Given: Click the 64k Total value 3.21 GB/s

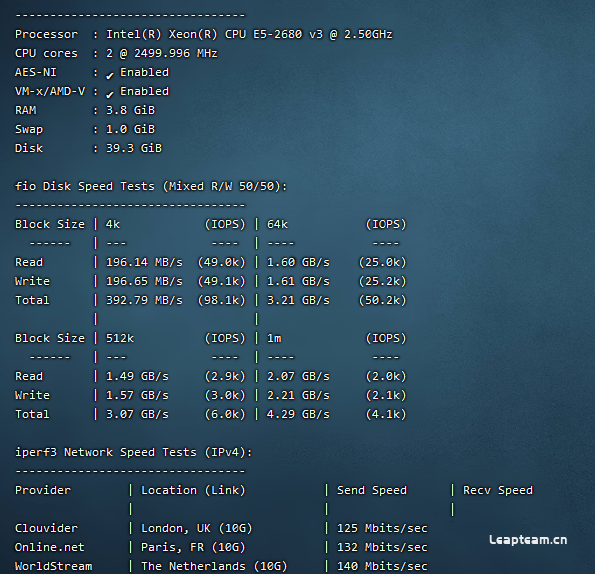Looking at the screenshot, I should click(298, 300).
